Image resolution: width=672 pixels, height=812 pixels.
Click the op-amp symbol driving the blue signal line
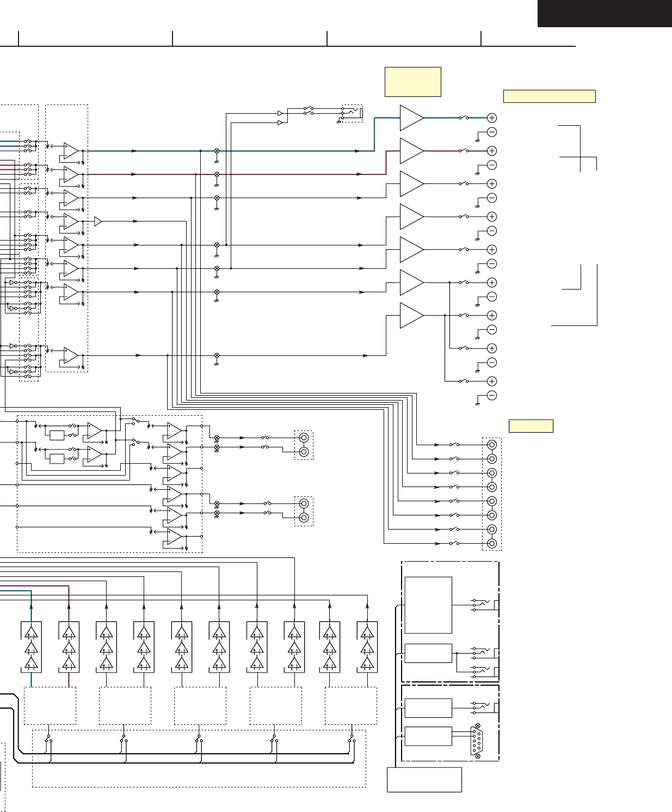coord(71,151)
